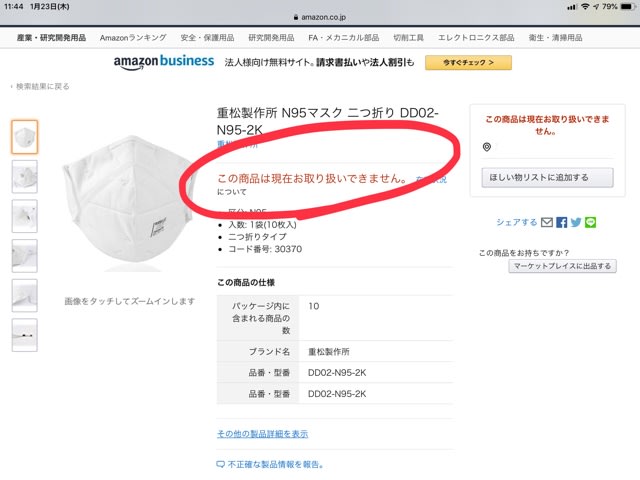Image resolution: width=640 pixels, height=480 pixels.
Task: Go back via 検索結果に戻る link
Action: pos(42,87)
